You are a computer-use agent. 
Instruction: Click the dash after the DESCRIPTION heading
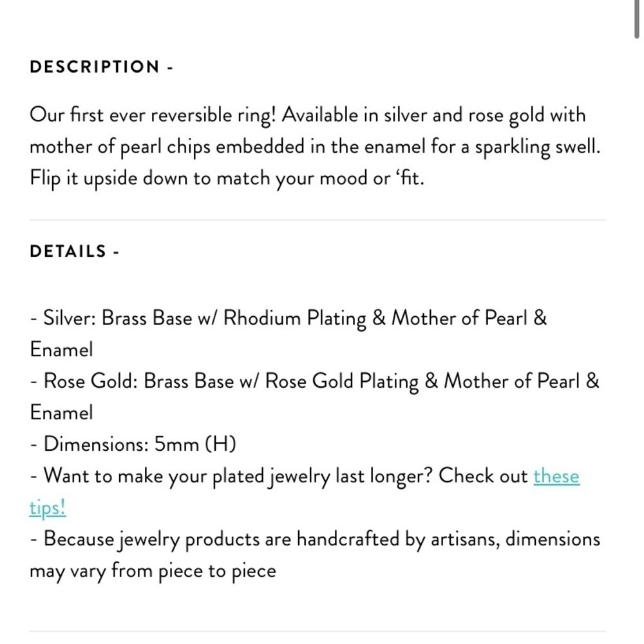pyautogui.click(x=170, y=68)
